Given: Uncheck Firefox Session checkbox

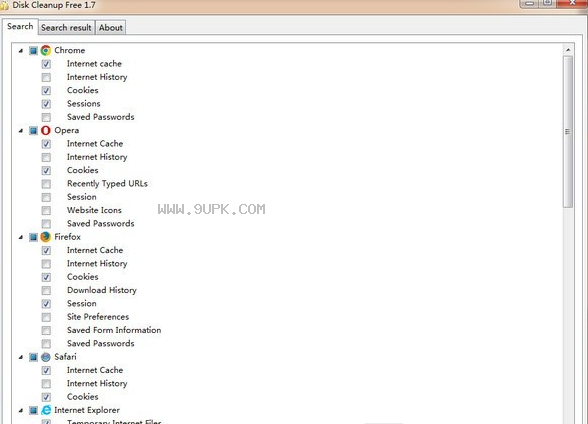Looking at the screenshot, I should tap(46, 304).
